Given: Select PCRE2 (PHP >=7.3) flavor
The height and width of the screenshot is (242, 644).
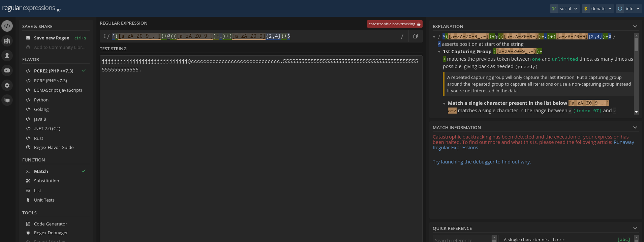Looking at the screenshot, I should (x=54, y=71).
